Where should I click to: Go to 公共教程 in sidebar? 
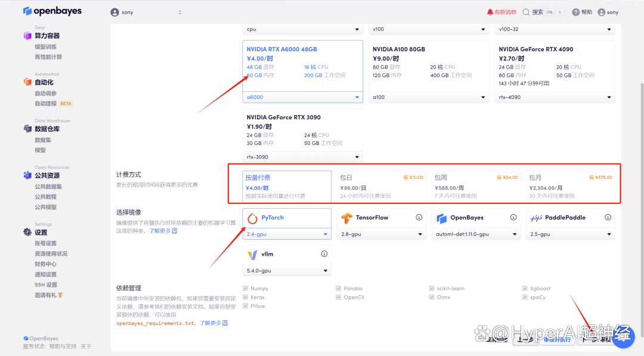[45, 197]
